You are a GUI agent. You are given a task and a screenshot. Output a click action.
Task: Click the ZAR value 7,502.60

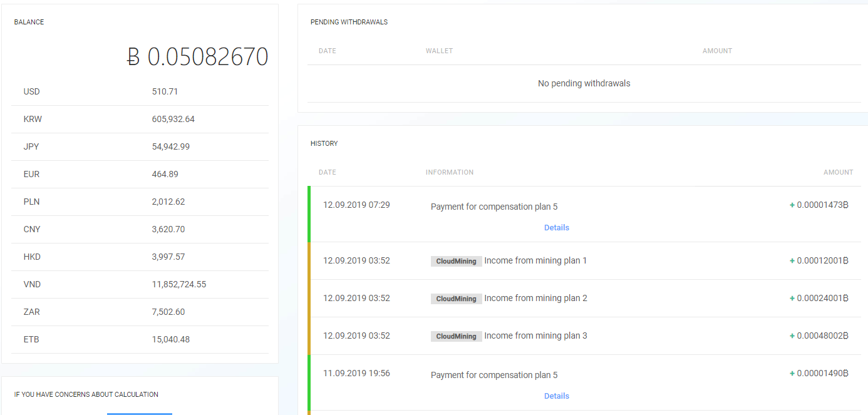pyautogui.click(x=168, y=312)
